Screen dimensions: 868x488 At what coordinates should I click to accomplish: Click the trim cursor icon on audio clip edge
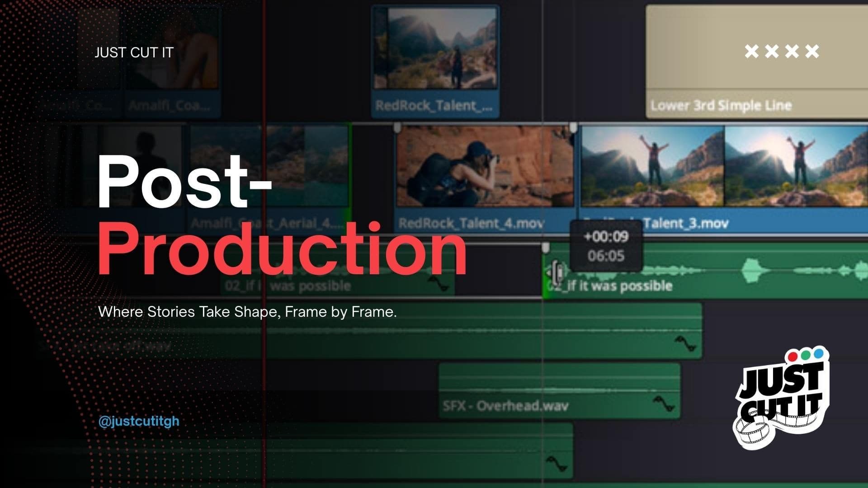(x=556, y=272)
